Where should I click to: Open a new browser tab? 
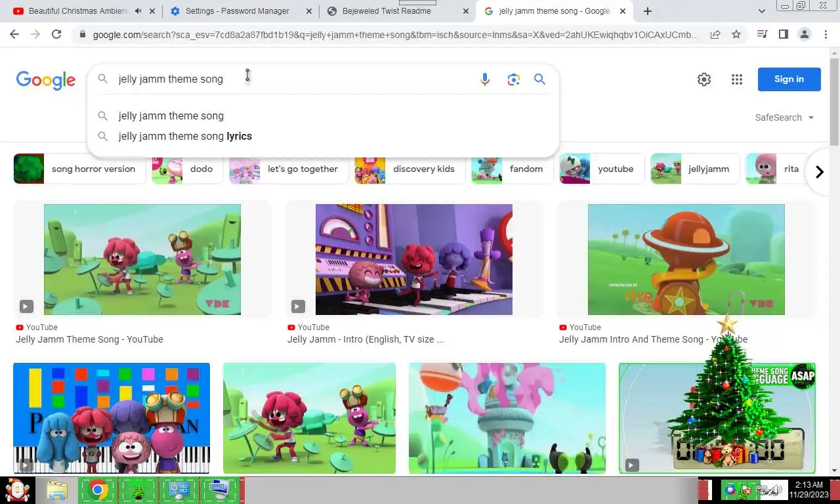click(648, 11)
